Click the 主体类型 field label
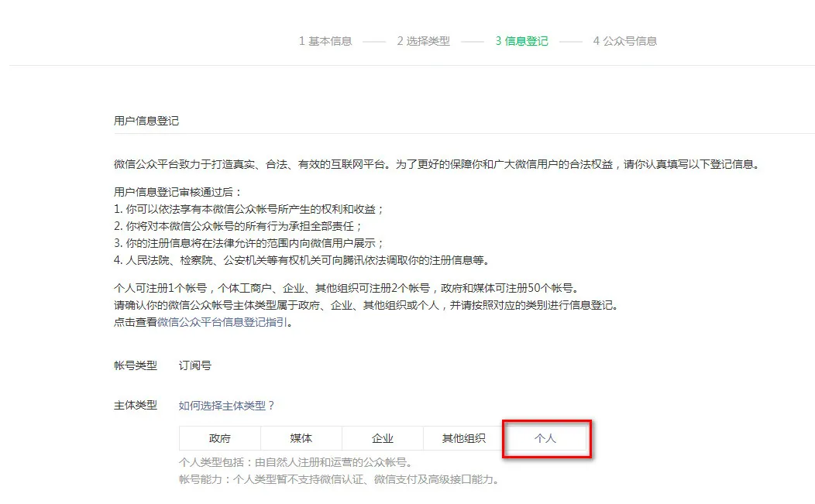Image resolution: width=815 pixels, height=504 pixels. 136,405
